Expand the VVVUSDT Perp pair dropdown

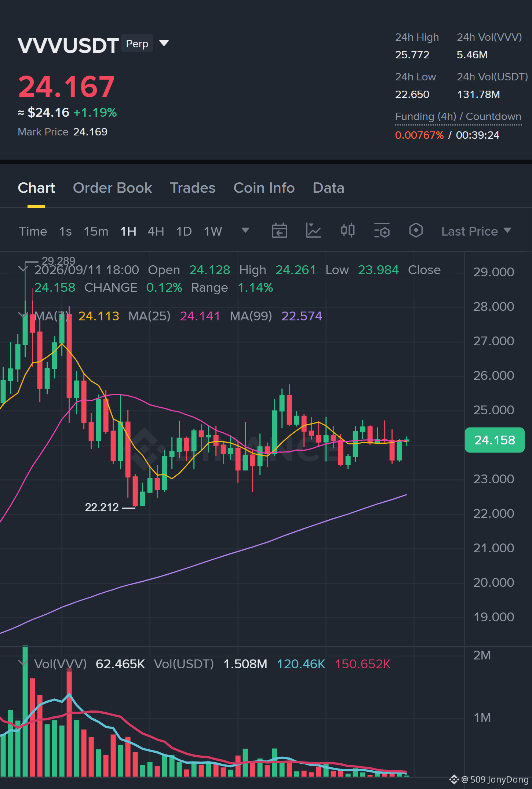(164, 43)
